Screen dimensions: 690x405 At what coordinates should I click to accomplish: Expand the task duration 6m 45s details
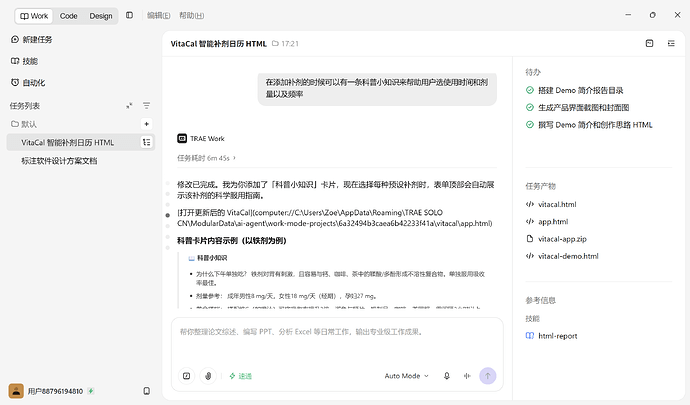[206, 158]
